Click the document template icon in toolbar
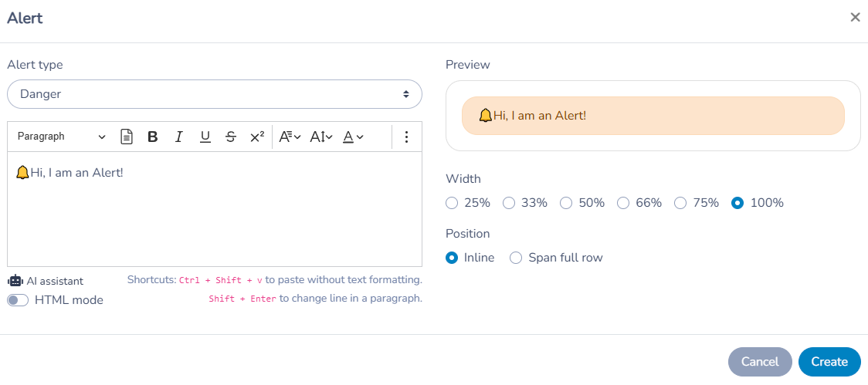This screenshot has width=868, height=385. coord(127,137)
